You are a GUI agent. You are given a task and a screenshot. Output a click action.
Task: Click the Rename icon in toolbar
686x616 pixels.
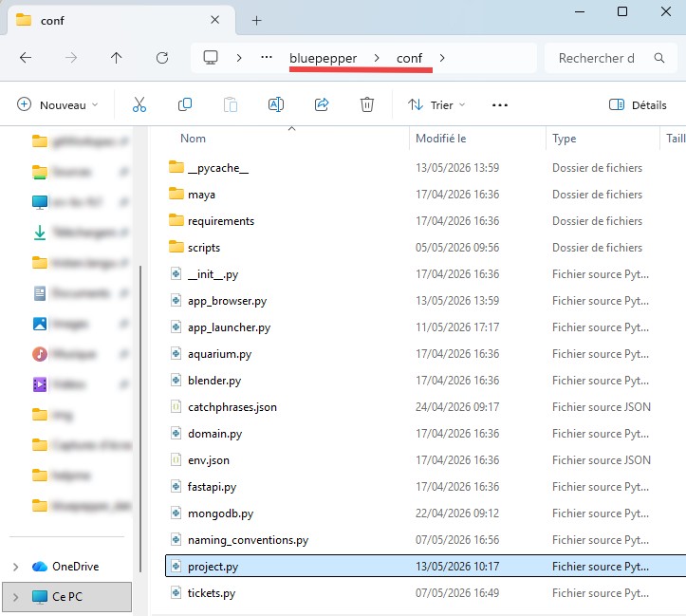coord(275,105)
